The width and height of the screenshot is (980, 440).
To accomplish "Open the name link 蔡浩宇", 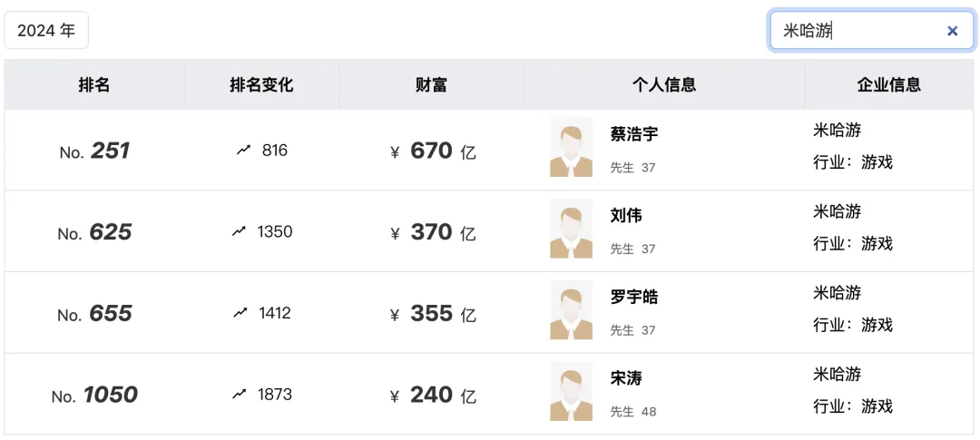I will coord(633,134).
